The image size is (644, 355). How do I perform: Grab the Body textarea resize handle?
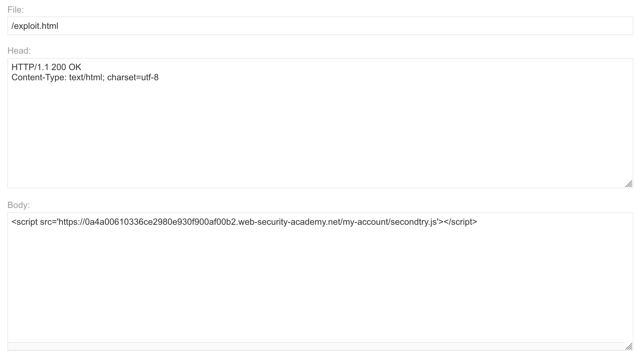tap(628, 346)
